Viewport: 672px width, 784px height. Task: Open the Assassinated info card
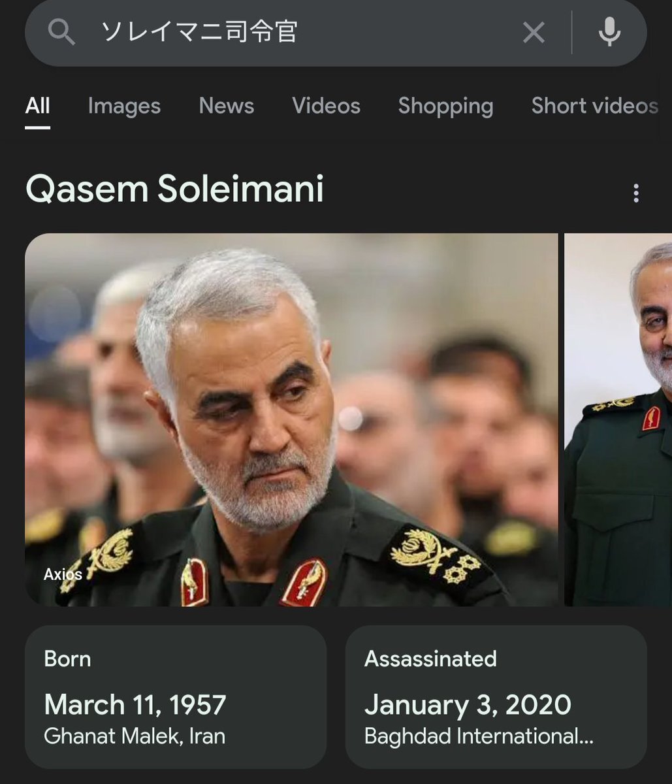tap(496, 697)
